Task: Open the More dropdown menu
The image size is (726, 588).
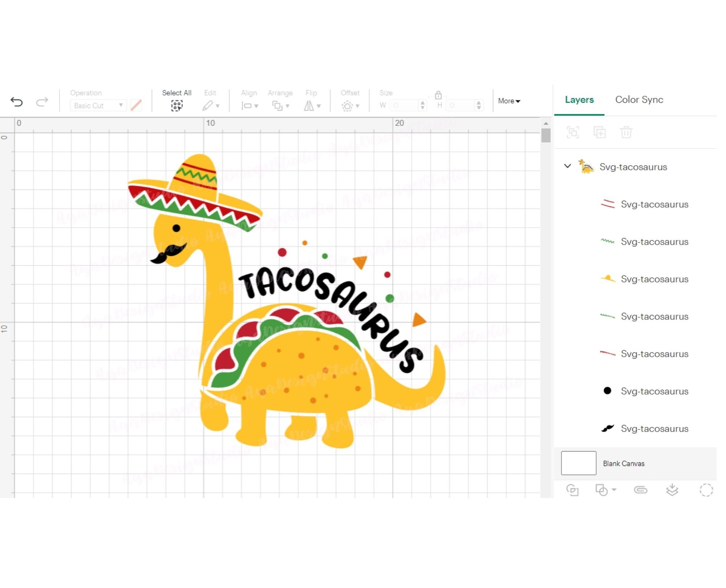Action: coord(508,101)
